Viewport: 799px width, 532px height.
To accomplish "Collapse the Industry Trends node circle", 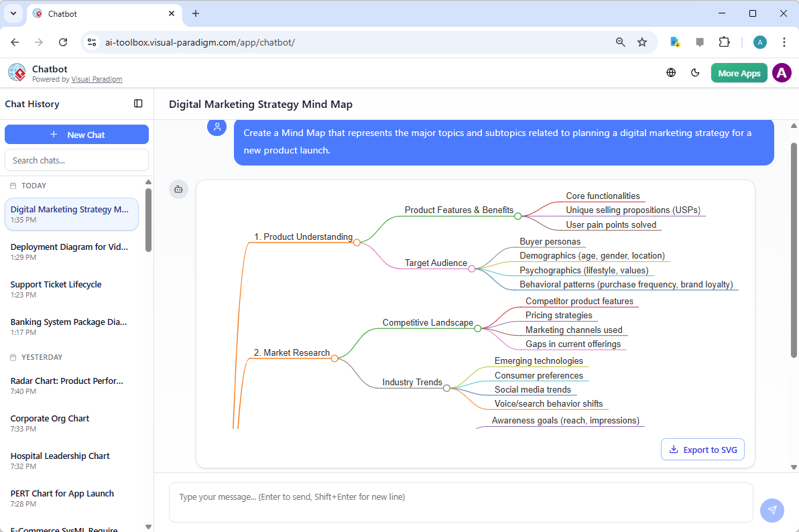I will (x=447, y=387).
